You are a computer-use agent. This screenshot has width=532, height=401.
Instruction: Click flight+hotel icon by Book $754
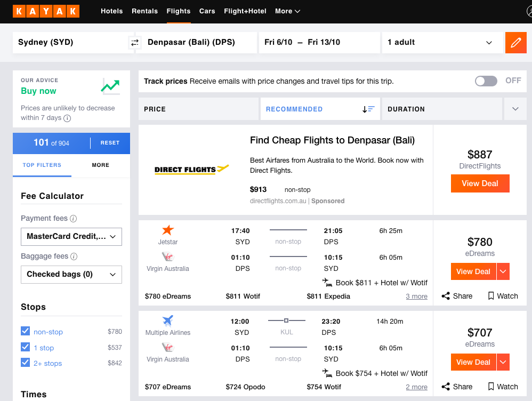tap(327, 373)
